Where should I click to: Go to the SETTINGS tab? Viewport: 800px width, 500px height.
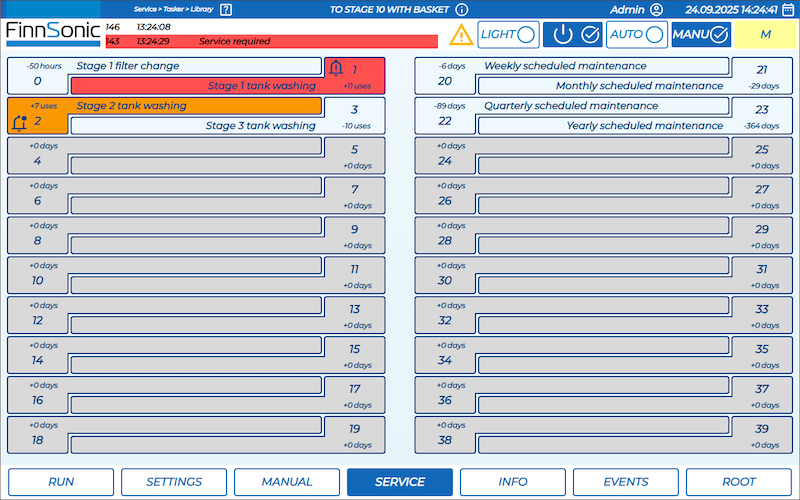click(174, 482)
